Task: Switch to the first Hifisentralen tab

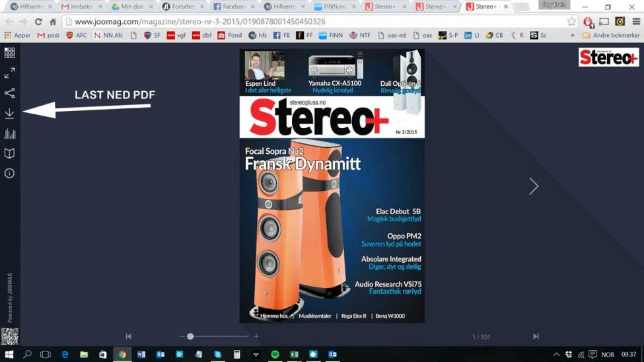Action: (30, 7)
